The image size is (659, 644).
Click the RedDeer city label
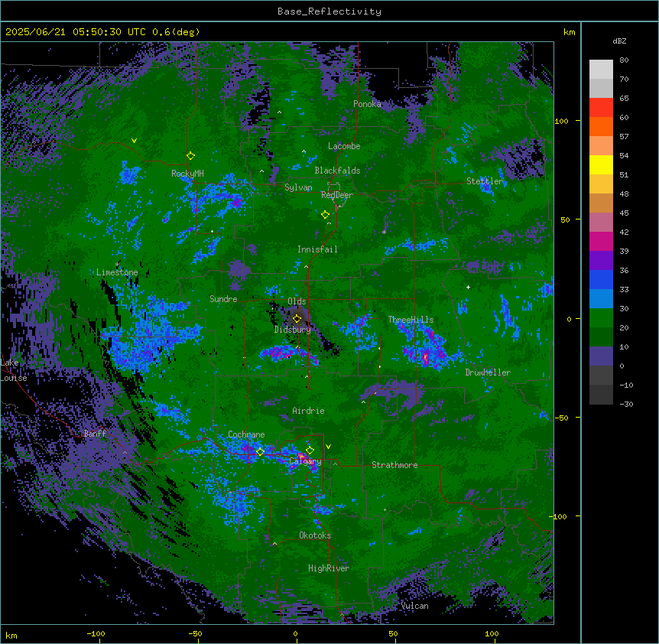click(x=337, y=195)
